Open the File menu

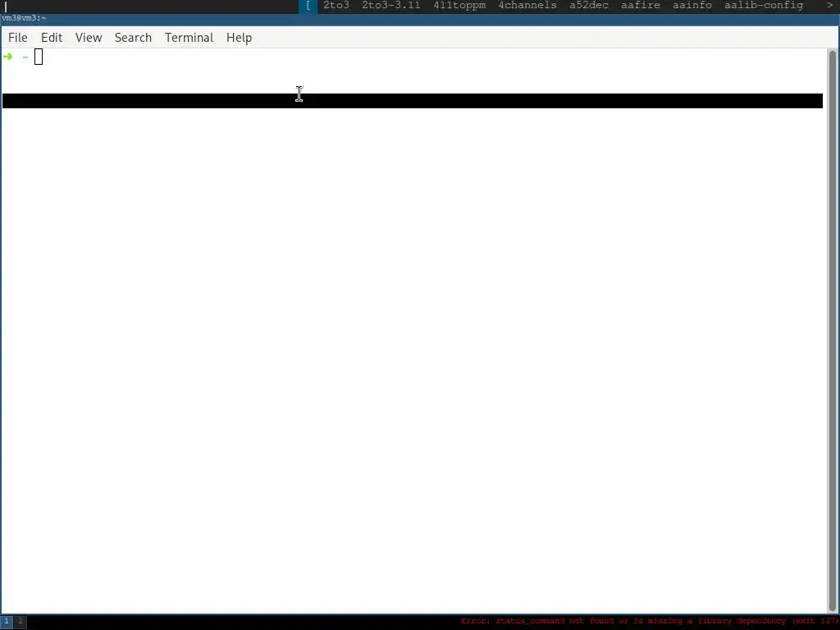click(18, 38)
